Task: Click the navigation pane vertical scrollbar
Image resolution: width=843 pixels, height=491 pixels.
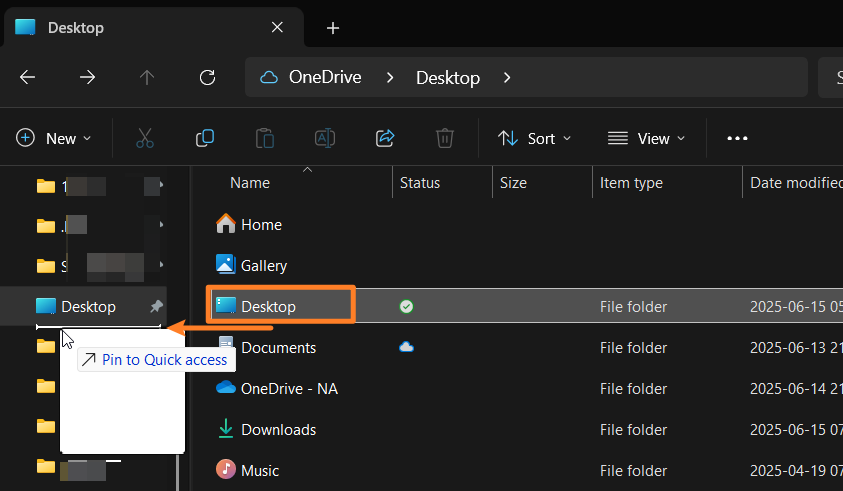Action: 177,472
